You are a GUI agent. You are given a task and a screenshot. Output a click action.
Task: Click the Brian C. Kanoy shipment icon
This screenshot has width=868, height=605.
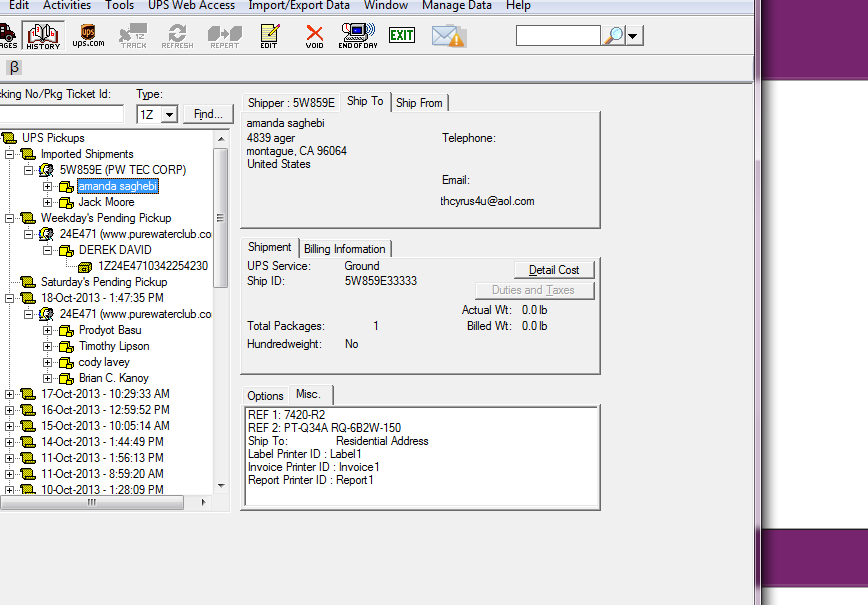[x=66, y=379]
